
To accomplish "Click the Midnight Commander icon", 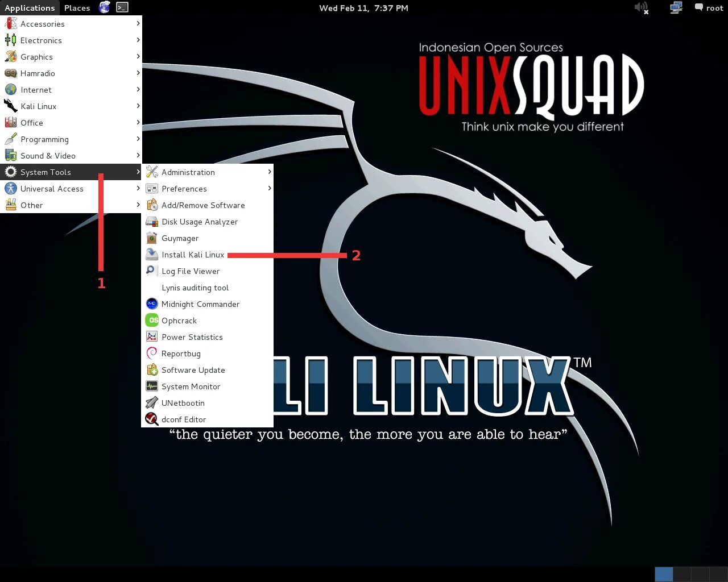I will click(152, 304).
